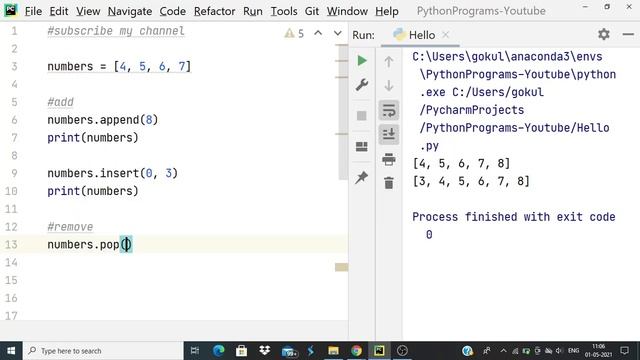The image size is (640, 360).
Task: Open the Tools menu
Action: tap(284, 11)
